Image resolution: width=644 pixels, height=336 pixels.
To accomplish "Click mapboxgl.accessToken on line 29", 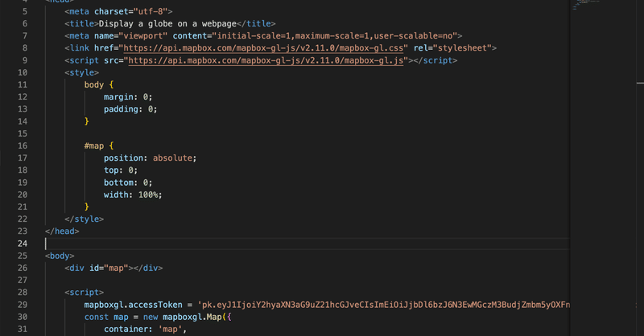I will click(134, 305).
